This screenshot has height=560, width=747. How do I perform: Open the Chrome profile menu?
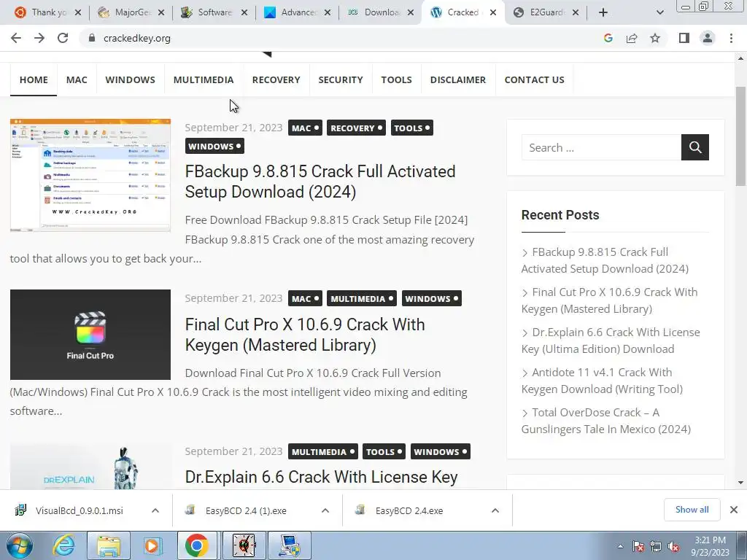[708, 38]
